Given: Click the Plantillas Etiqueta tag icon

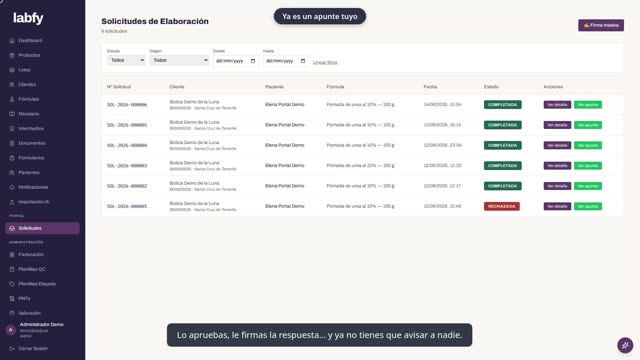Looking at the screenshot, I should click(12, 284).
